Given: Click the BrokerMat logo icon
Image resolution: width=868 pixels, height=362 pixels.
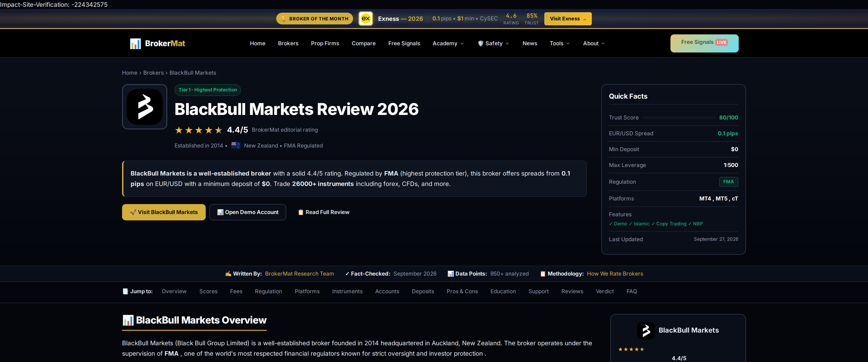Looking at the screenshot, I should pyautogui.click(x=135, y=43).
